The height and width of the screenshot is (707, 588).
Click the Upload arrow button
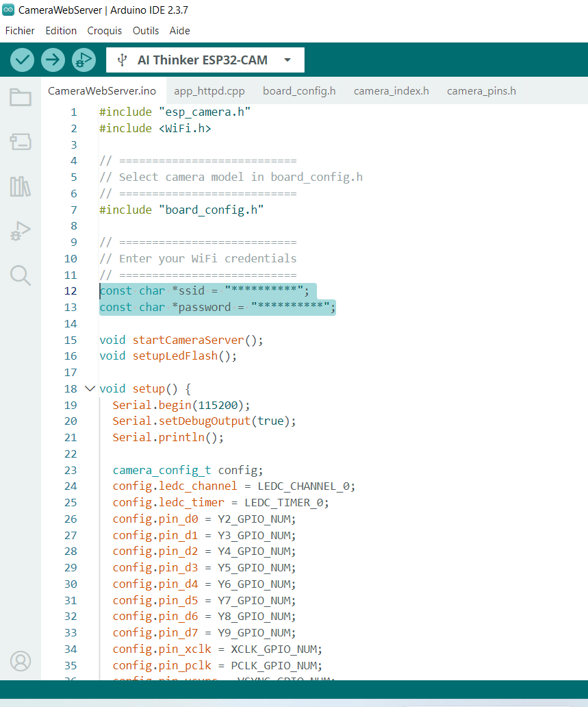pos(53,60)
